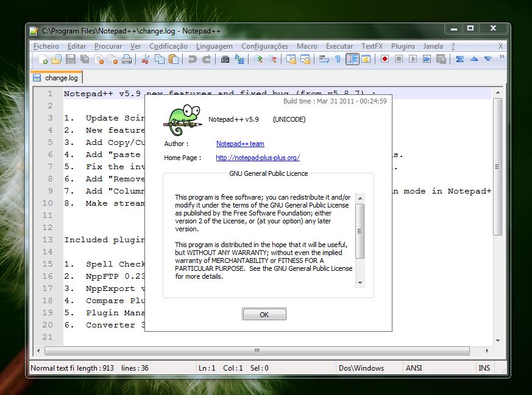
Task: Click the Start Recording macro icon
Action: tap(385, 60)
